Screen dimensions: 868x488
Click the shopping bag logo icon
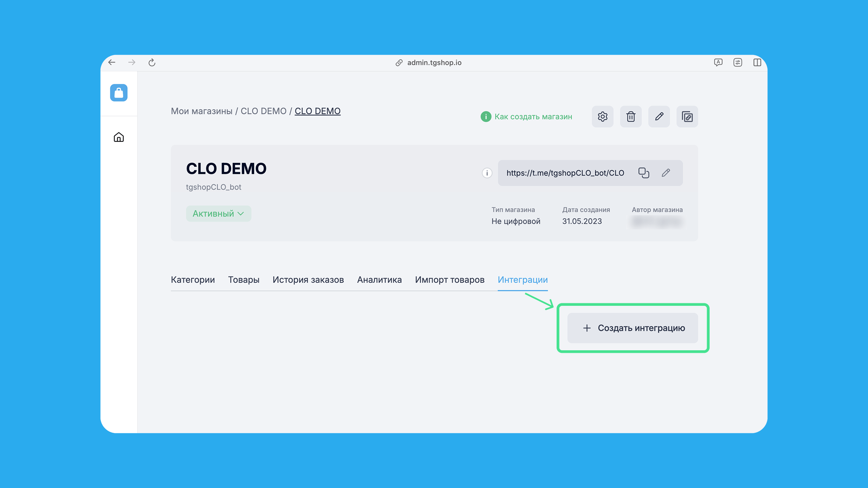tap(119, 93)
